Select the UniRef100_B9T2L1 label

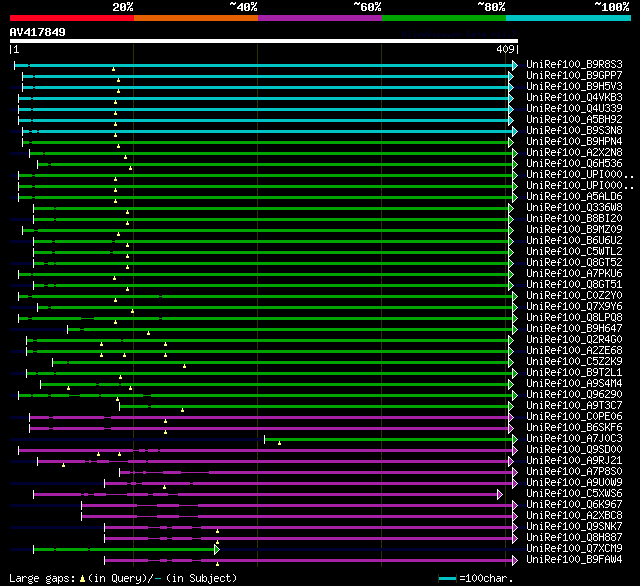pos(574,373)
